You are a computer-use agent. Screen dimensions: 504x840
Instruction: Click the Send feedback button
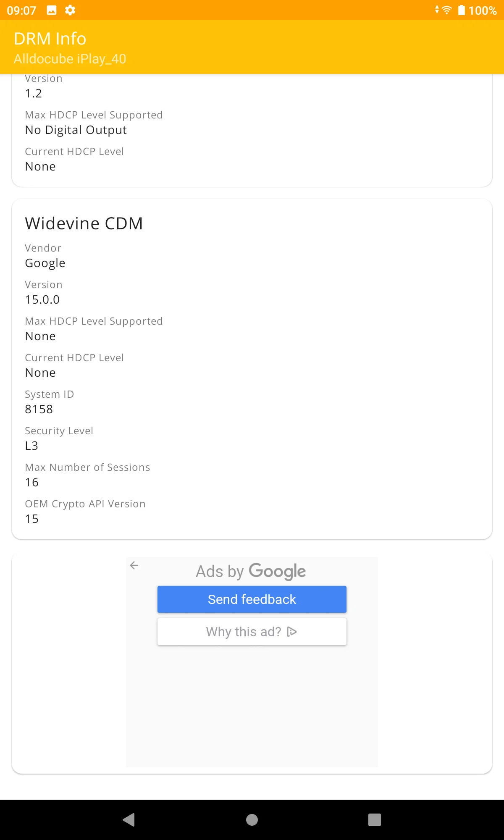pos(252,599)
